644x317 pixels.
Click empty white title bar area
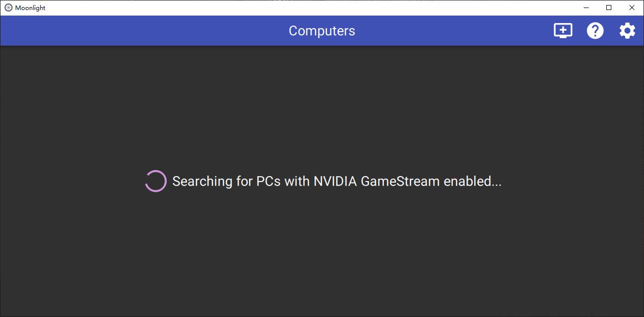[301, 8]
